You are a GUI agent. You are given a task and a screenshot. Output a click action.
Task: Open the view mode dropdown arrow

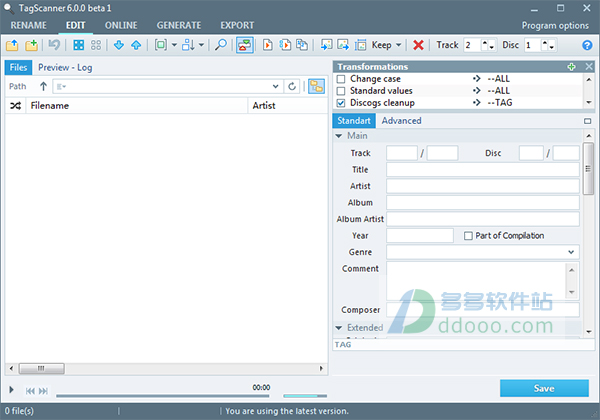[174, 45]
